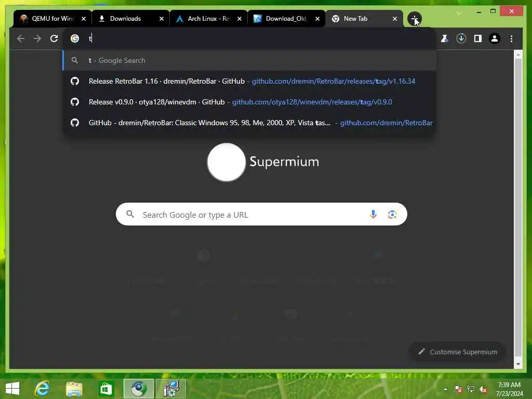Select the 't - Google Search' suggestion
Image resolution: width=532 pixels, height=399 pixels.
point(249,60)
